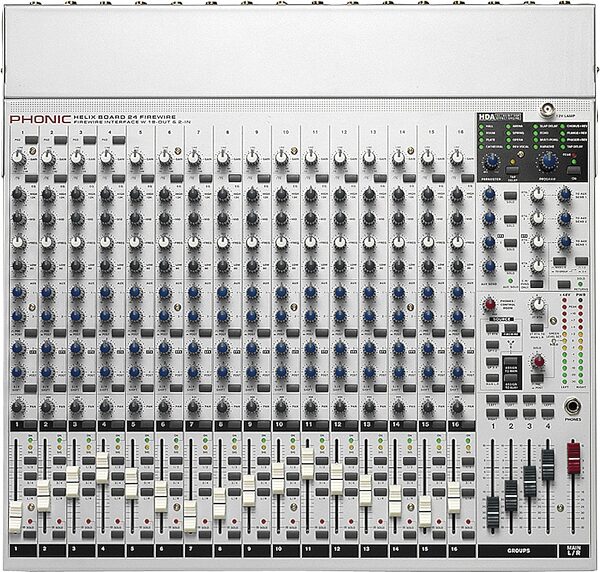This screenshot has height=572, width=600.
Task: Toggle the PAD button on channel 1
Action: click(31, 140)
